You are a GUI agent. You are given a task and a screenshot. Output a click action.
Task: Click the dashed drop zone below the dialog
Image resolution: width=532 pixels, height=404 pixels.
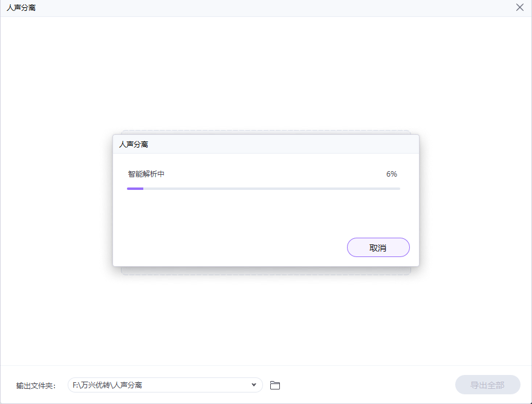[x=266, y=271]
